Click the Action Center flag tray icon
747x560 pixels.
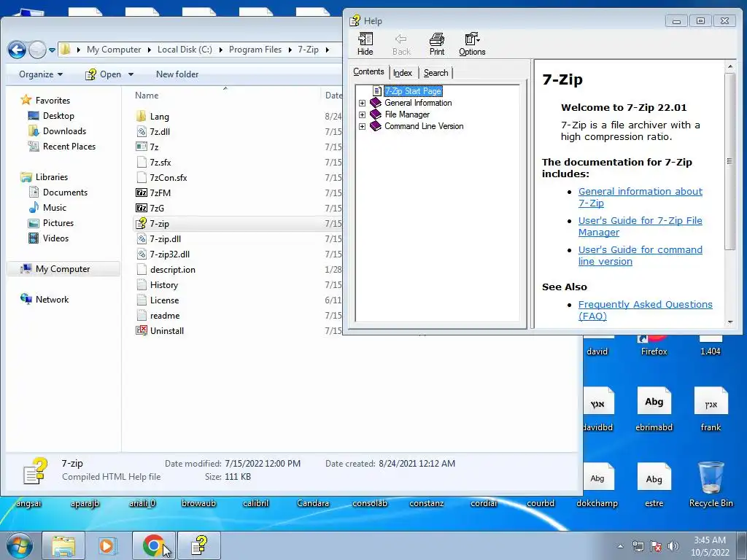[656, 546]
